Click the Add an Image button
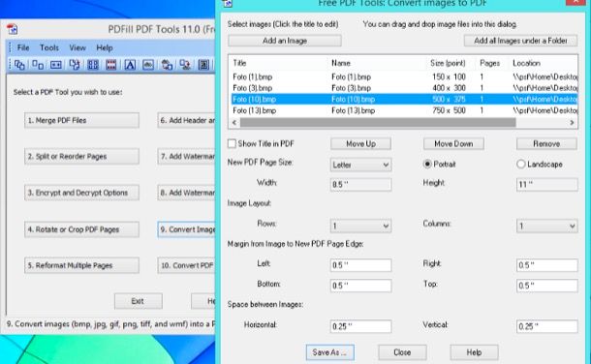Screen dimensions: 591x364 click(285, 41)
